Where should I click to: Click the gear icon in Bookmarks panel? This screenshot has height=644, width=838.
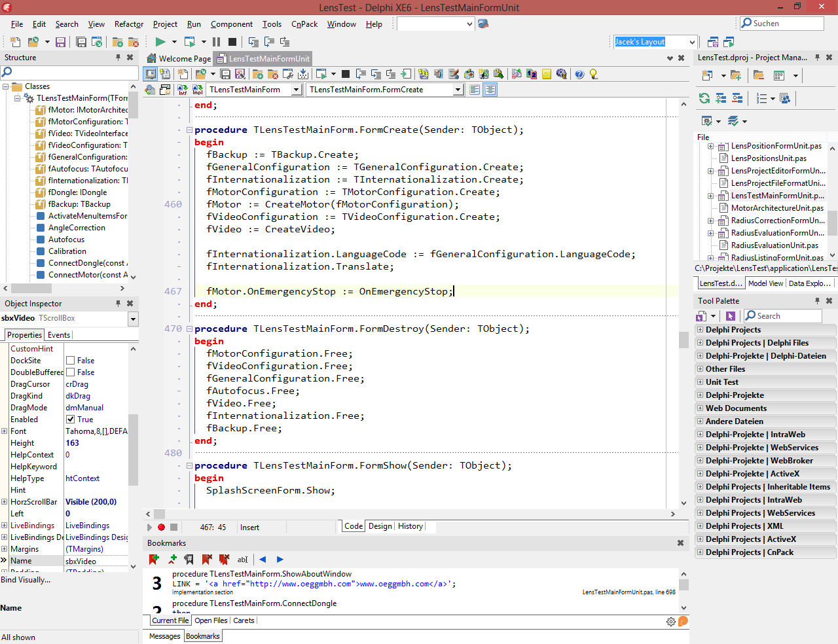point(671,622)
